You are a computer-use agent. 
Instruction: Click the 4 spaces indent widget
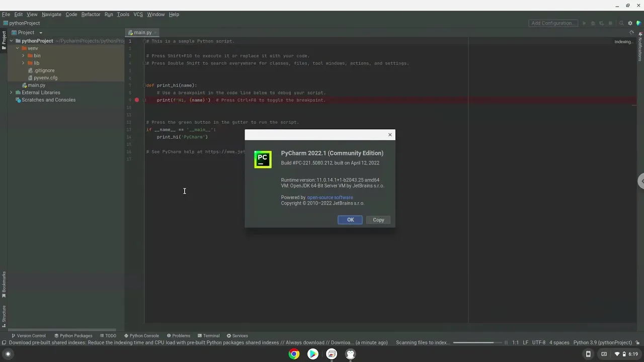pyautogui.click(x=559, y=343)
